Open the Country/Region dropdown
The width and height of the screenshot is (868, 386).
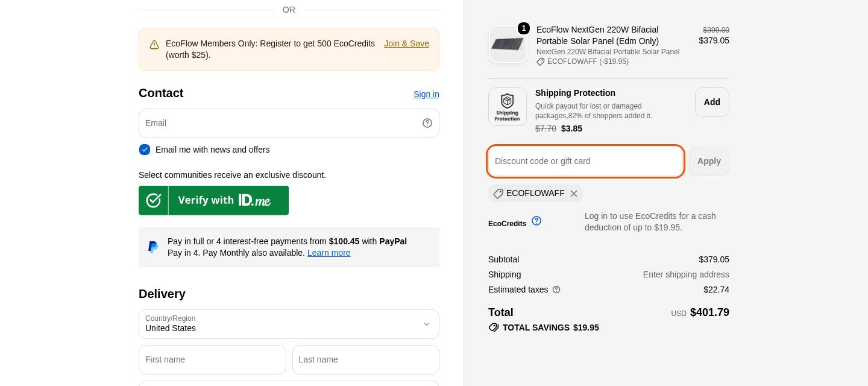(289, 324)
